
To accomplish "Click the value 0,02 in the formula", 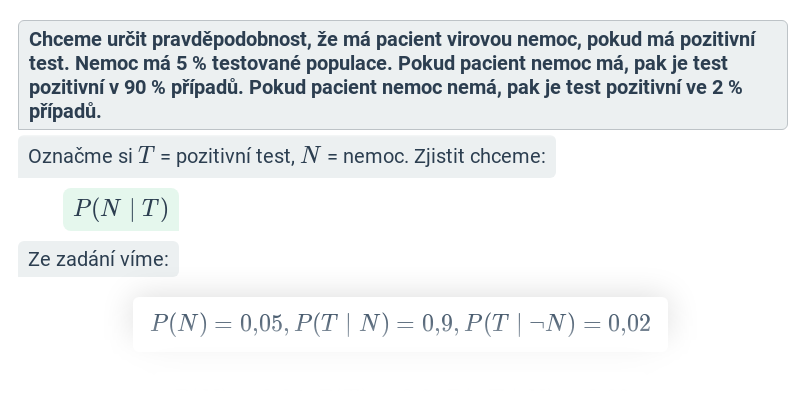I will click(x=629, y=324).
